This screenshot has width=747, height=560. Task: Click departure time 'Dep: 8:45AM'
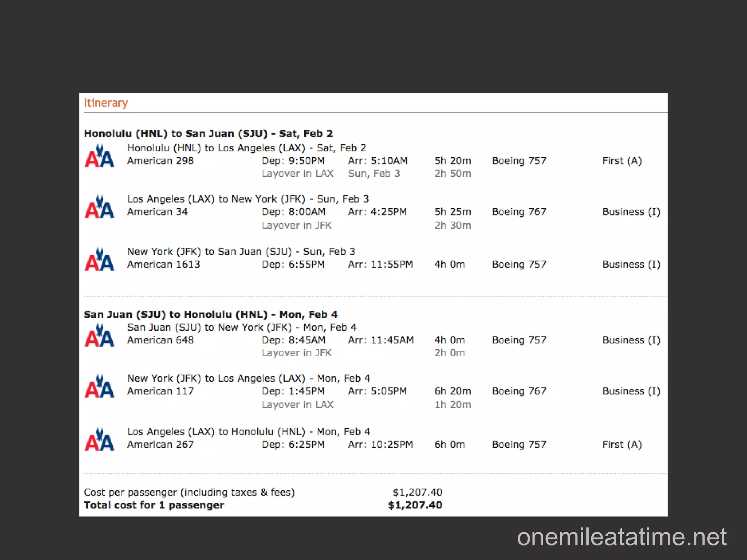pos(294,340)
